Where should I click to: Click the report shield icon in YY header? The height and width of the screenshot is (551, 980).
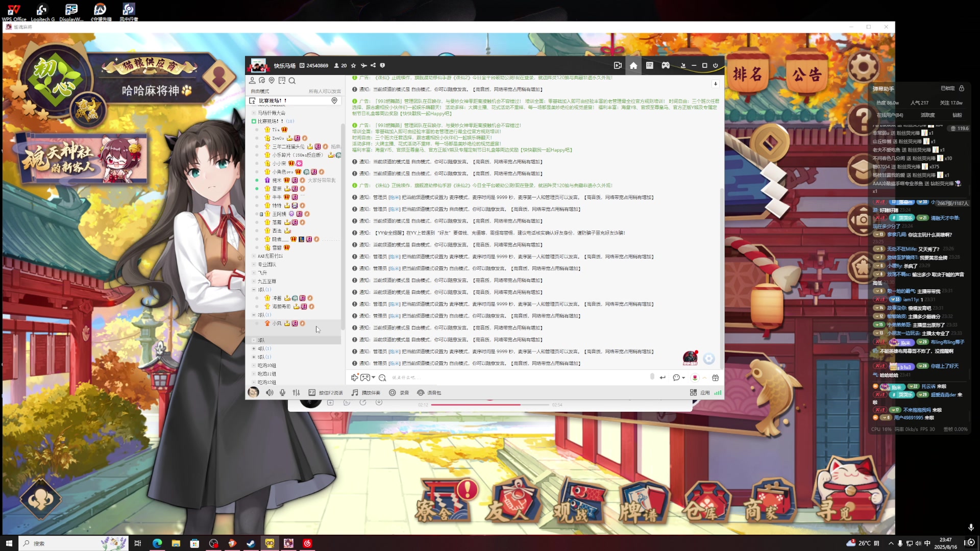pyautogui.click(x=382, y=65)
